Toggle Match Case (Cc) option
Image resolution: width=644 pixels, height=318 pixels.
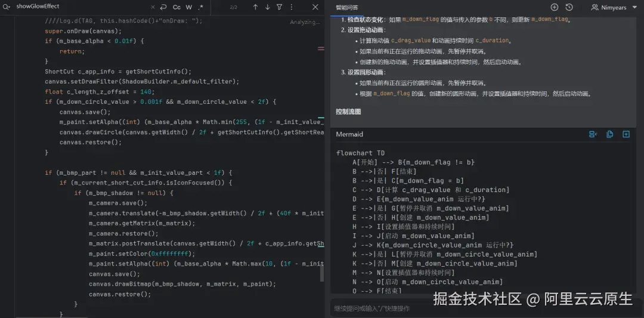pyautogui.click(x=177, y=7)
